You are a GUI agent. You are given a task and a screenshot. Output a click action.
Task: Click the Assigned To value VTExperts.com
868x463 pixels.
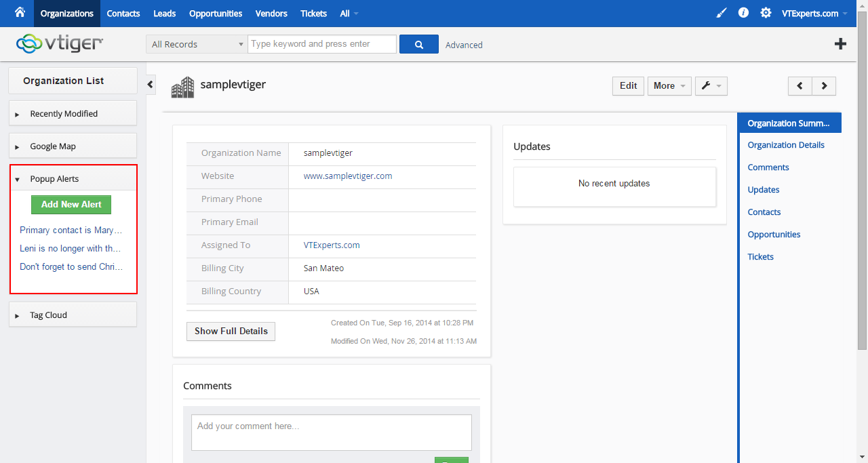point(332,245)
